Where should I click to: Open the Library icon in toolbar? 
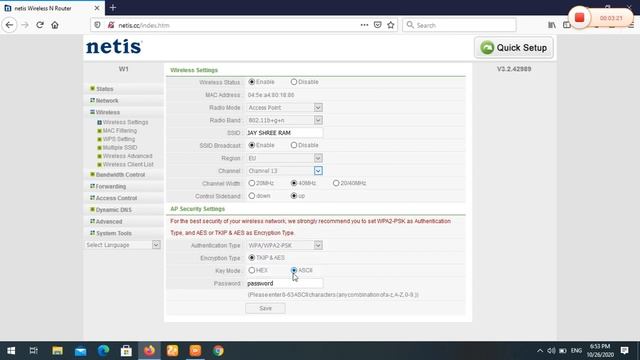[552, 25]
